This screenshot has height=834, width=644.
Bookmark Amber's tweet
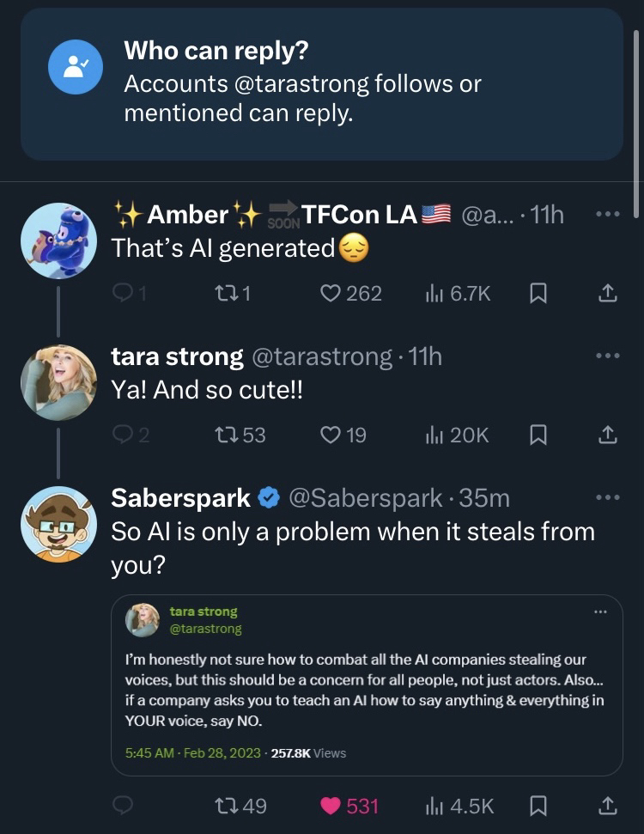pyautogui.click(x=538, y=294)
